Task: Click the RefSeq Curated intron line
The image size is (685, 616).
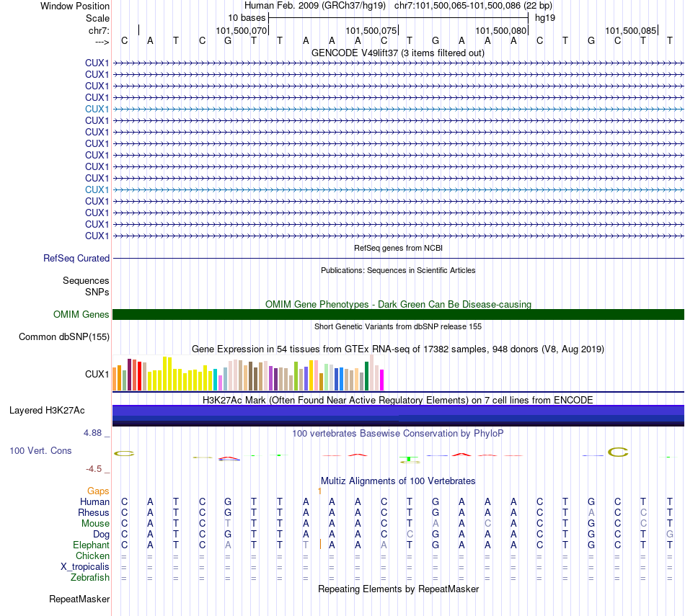Action: [398, 259]
